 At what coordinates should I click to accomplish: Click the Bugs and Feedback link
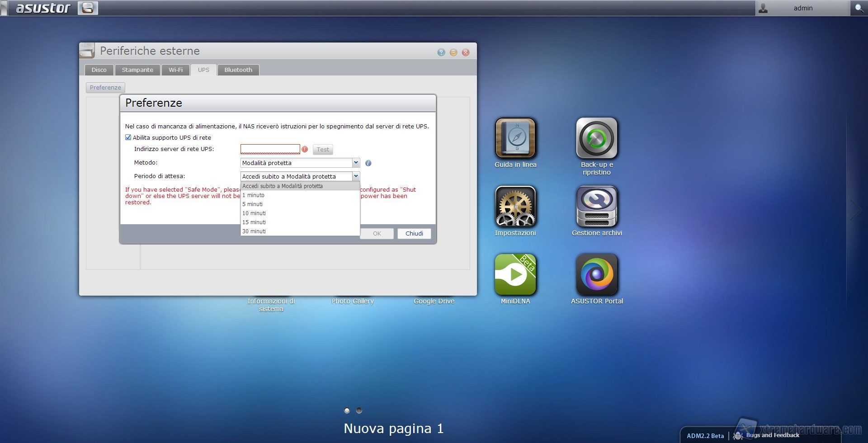tap(772, 435)
